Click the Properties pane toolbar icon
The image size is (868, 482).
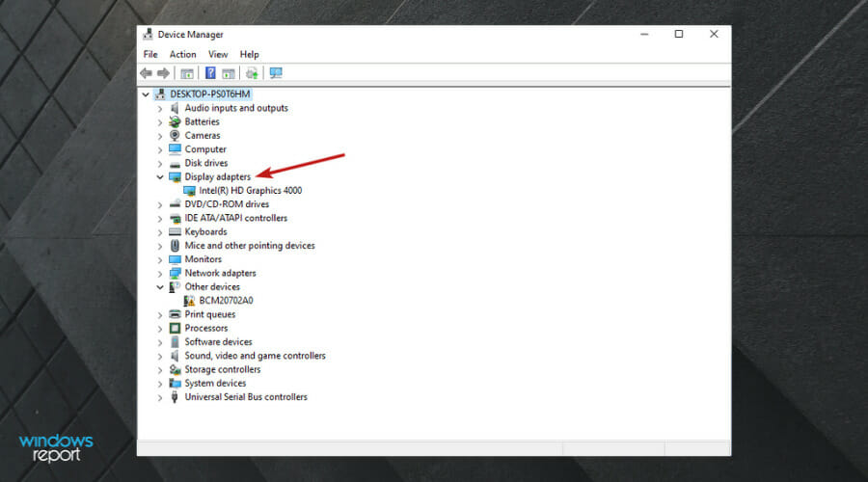coord(228,73)
